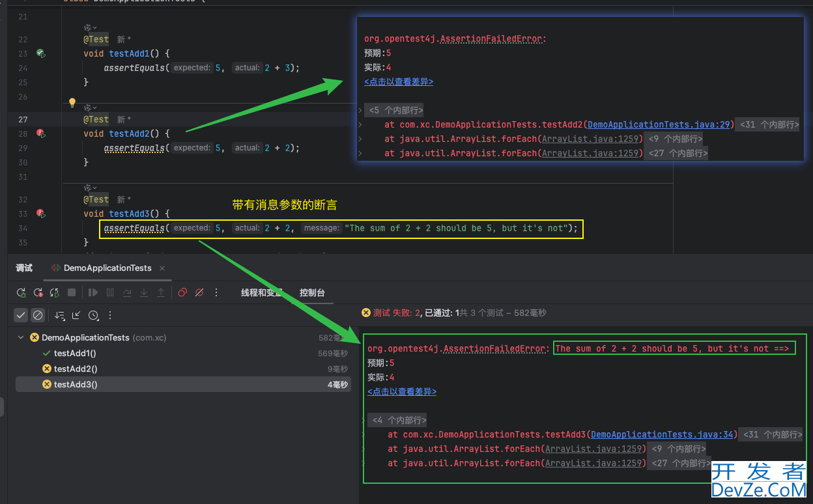Viewport: 813px width, 504px height.
Task: Click assertEquals call inside testAdd2
Action: (x=134, y=148)
